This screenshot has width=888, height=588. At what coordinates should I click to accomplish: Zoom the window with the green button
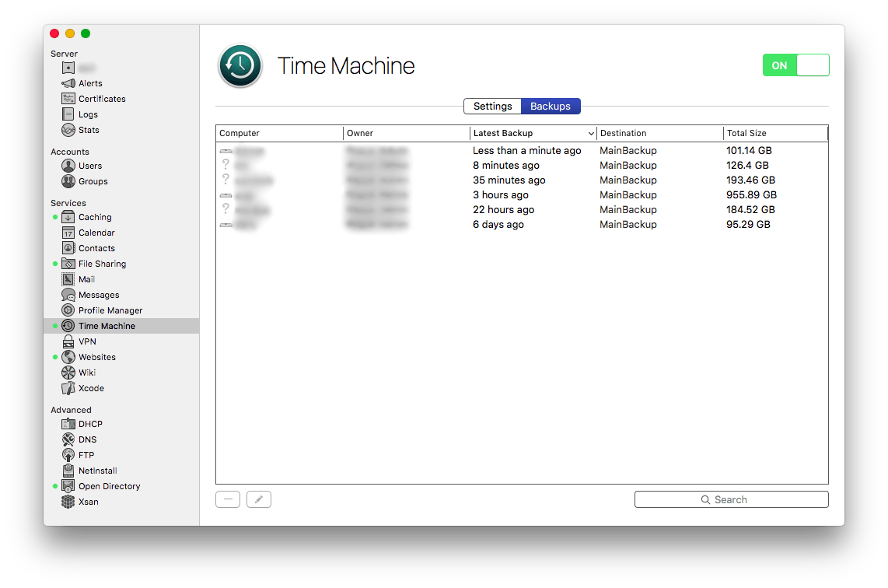tap(86, 33)
